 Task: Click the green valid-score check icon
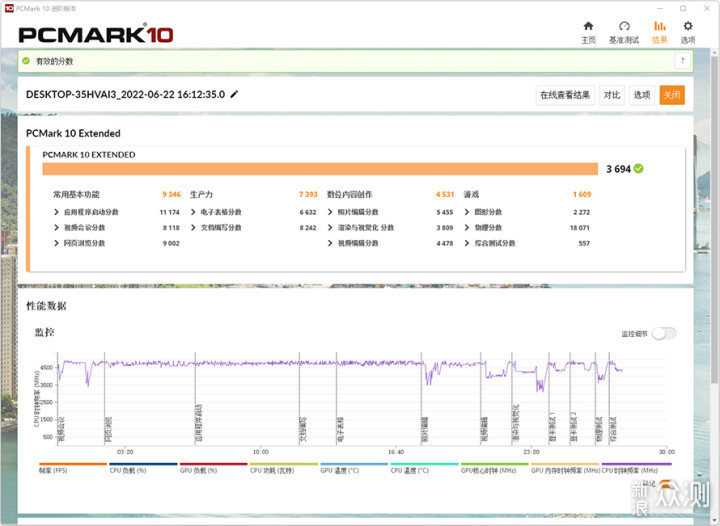(x=26, y=61)
